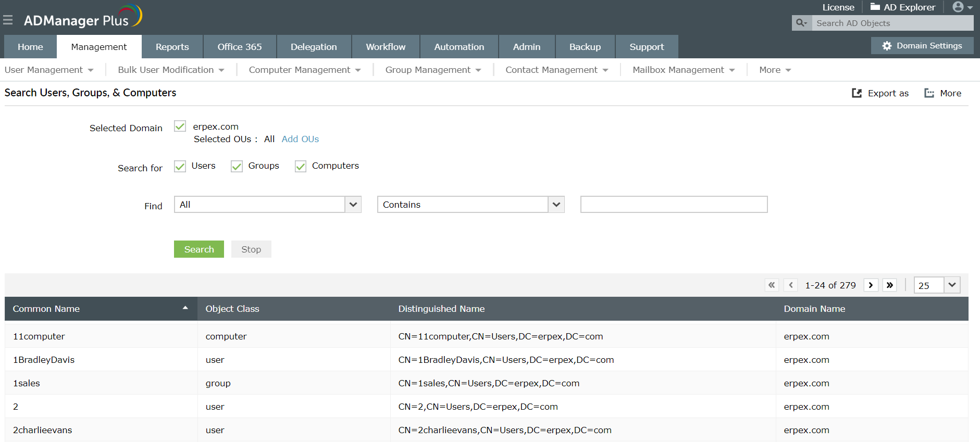Uncheck the Groups search checkbox

click(x=237, y=166)
